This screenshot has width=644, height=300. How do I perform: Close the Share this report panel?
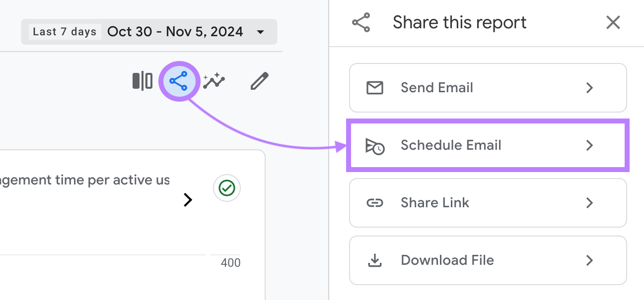pos(613,22)
